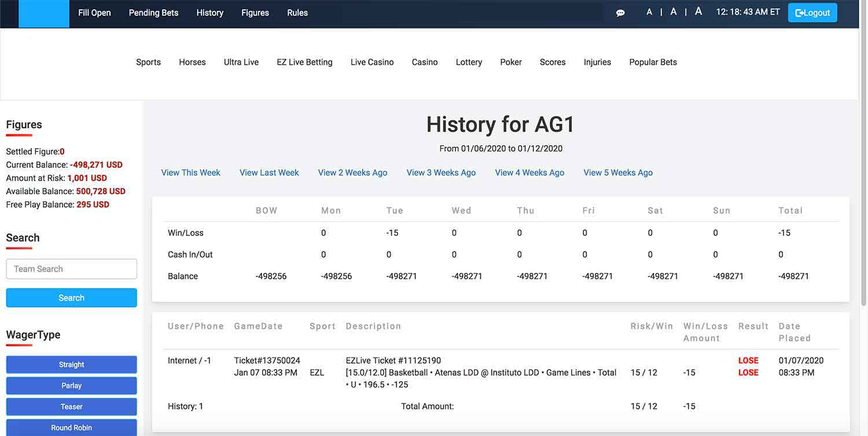The image size is (868, 436).
Task: Navigate to the Sports section
Action: 148,62
